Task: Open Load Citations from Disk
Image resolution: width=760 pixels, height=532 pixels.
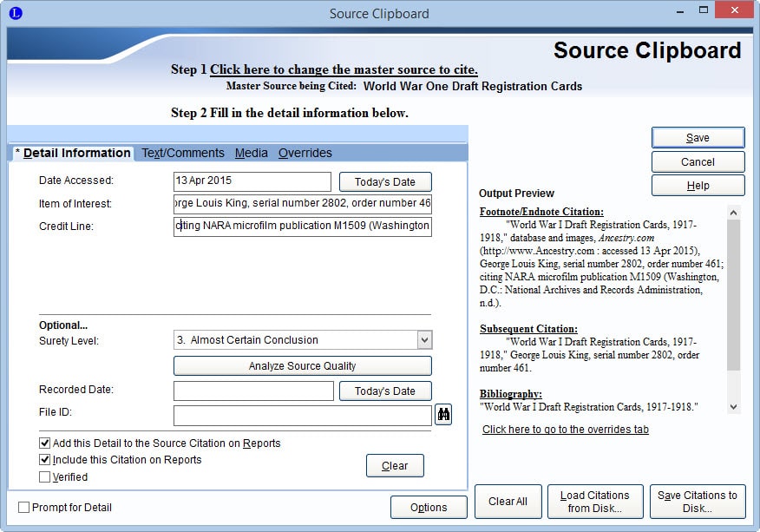Action: point(595,502)
